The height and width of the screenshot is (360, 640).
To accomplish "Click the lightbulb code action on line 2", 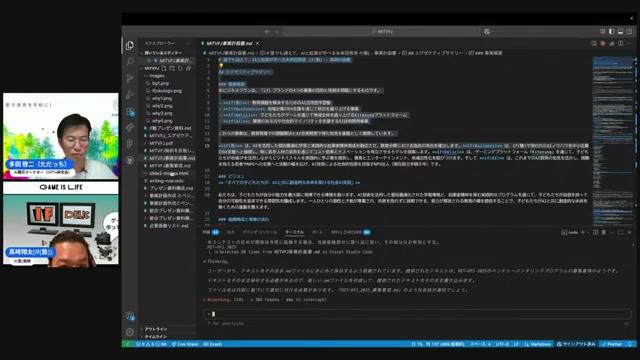I will point(221,65).
